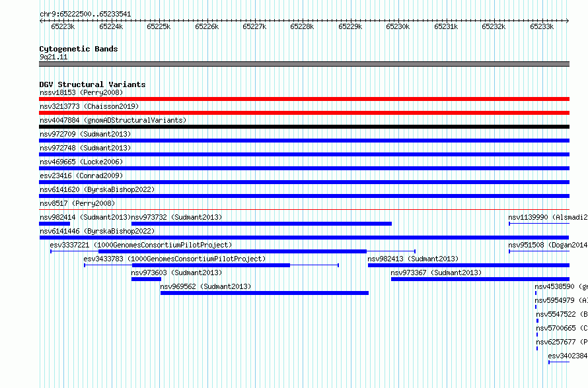Click the nsv982414 (Sudmant2013) label

85,217
